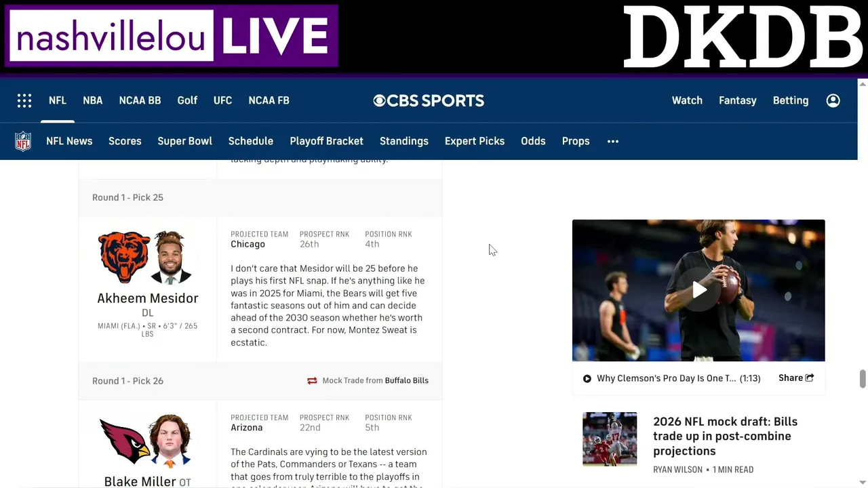Open the Scores page
This screenshot has height=488, width=868.
pos(125,141)
